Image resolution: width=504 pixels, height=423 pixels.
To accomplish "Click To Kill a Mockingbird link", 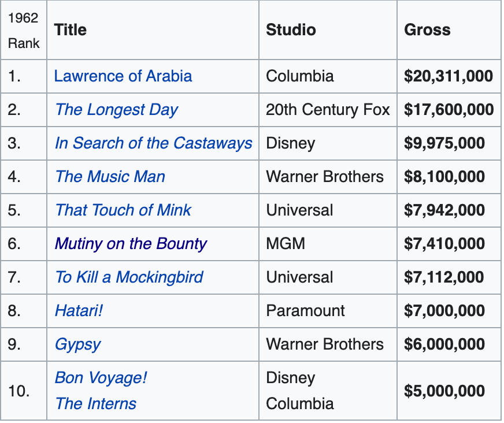I will (x=129, y=277).
